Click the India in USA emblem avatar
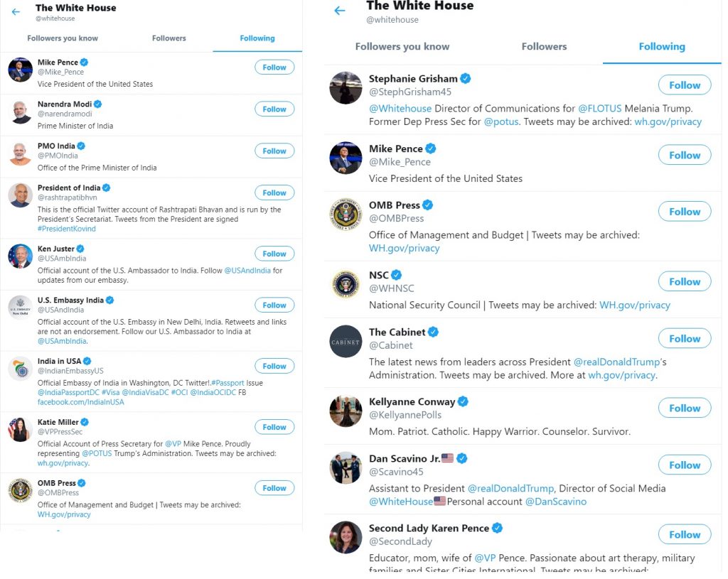The height and width of the screenshot is (579, 728). point(20,369)
